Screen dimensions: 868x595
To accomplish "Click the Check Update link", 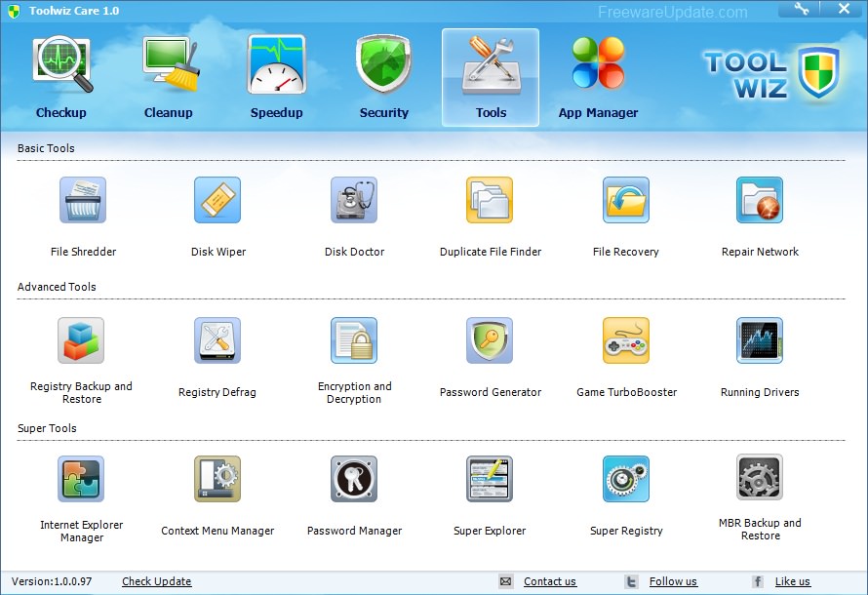I will (157, 581).
